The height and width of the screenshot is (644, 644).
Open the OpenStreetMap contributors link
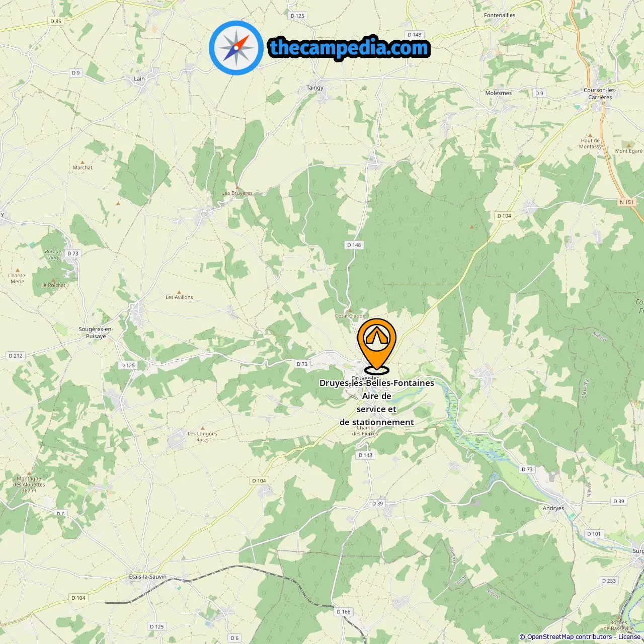[x=570, y=637]
